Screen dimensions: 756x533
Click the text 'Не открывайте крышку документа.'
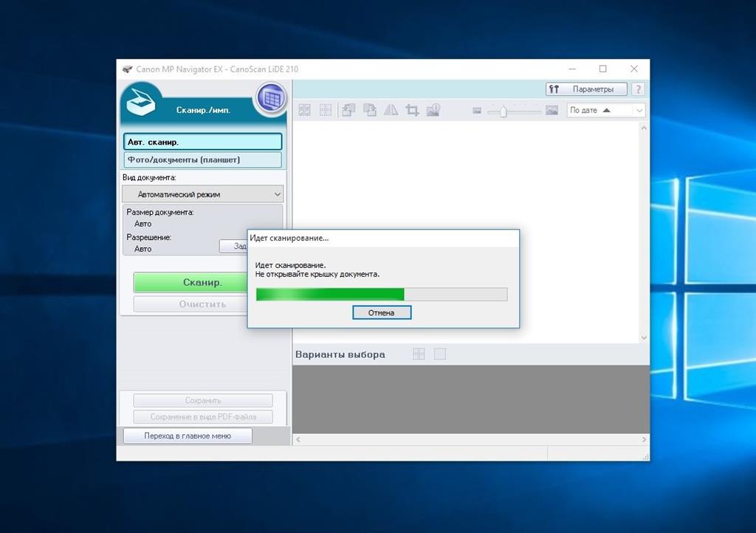317,274
